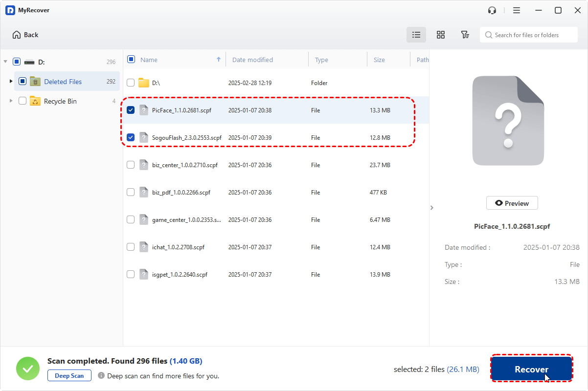Start a Deep Scan
Image resolution: width=588 pixels, height=391 pixels.
(x=69, y=376)
